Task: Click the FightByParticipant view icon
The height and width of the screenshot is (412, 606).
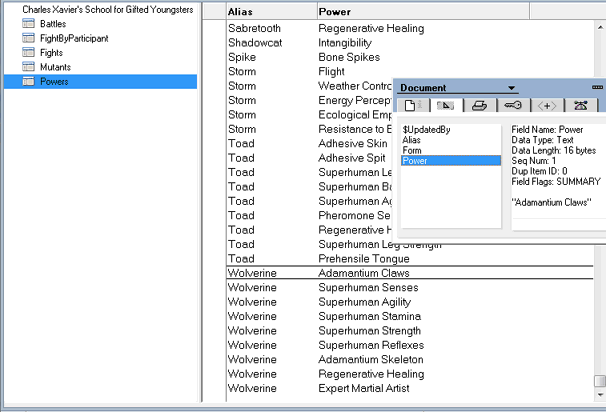Action: 28,38
